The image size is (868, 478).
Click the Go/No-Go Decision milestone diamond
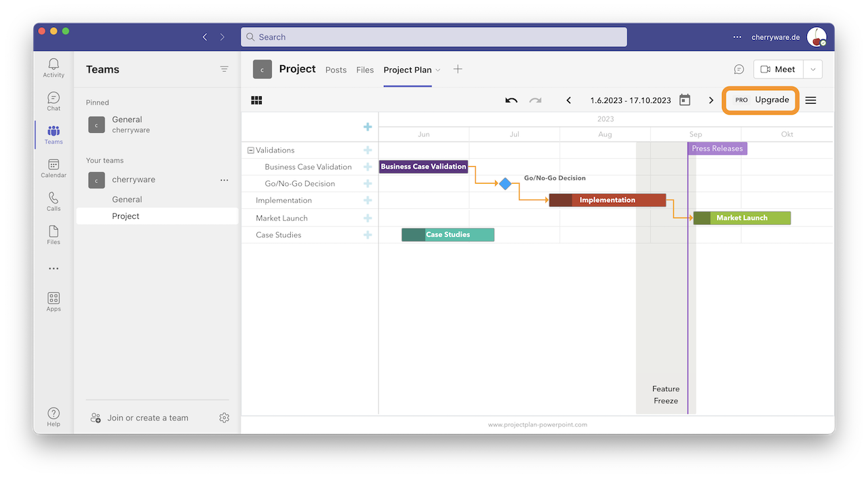coord(505,183)
